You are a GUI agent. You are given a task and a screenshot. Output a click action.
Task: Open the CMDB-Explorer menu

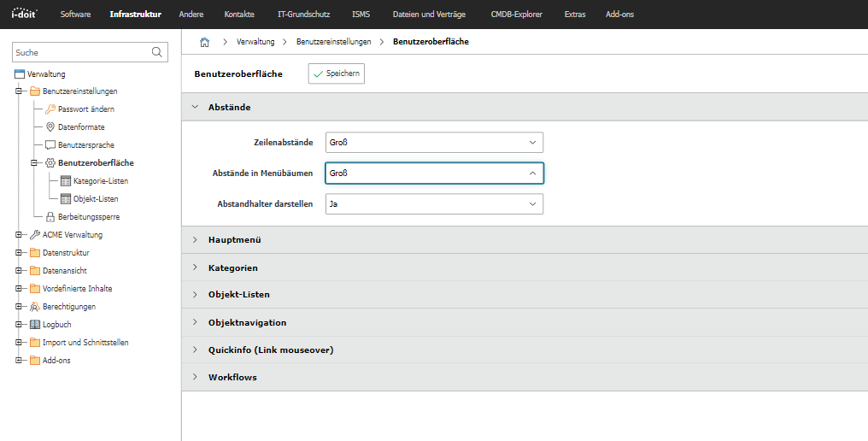(516, 15)
